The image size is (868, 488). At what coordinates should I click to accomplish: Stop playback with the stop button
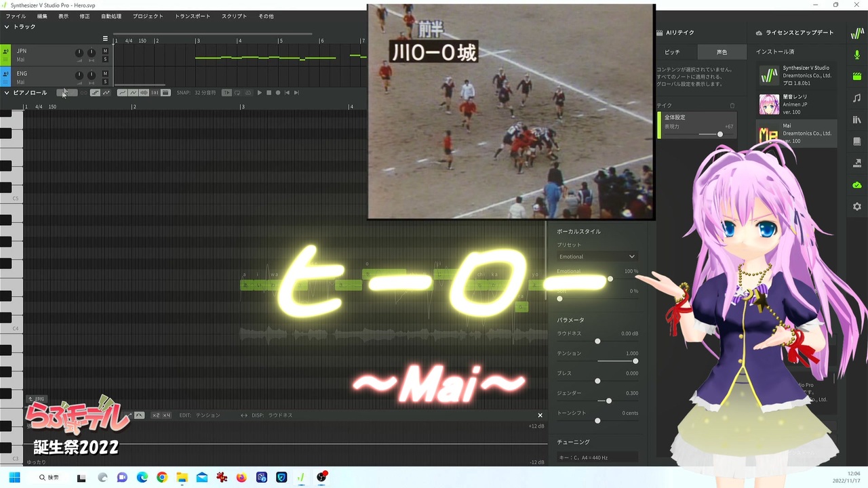point(269,93)
